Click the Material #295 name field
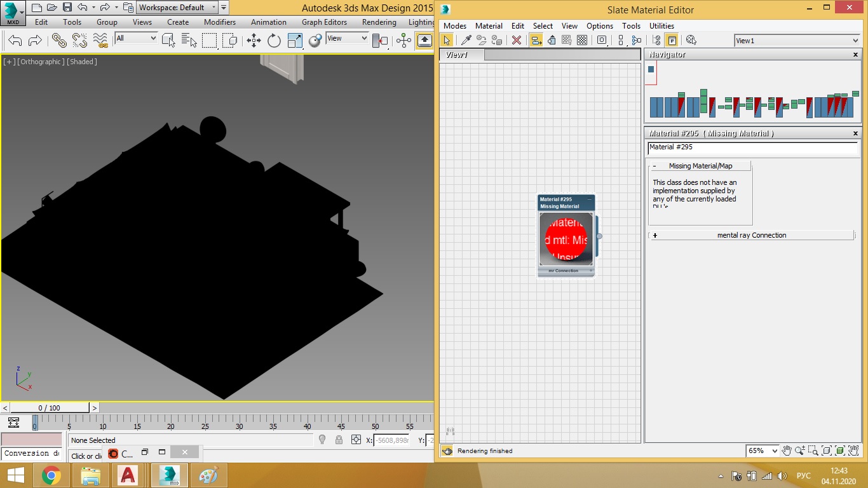Viewport: 868px width, 488px height. coord(752,147)
